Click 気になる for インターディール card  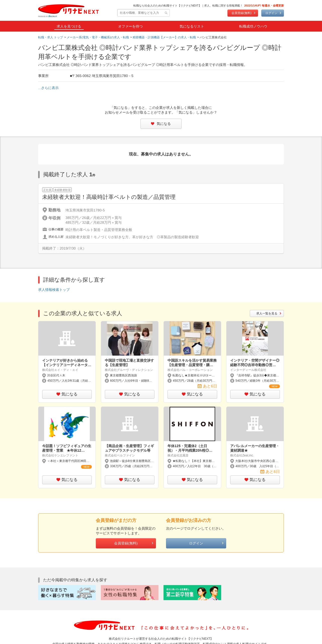point(255,394)
